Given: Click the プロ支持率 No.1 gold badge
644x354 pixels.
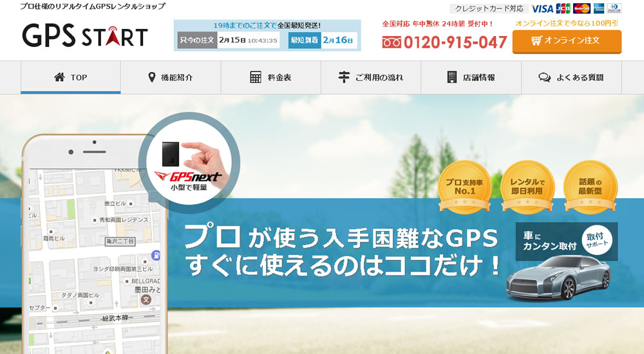Looking at the screenshot, I should pyautogui.click(x=464, y=187).
